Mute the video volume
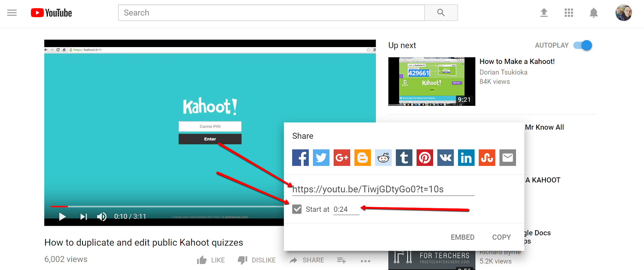Viewport: 644px width, 270px height. coord(102,217)
